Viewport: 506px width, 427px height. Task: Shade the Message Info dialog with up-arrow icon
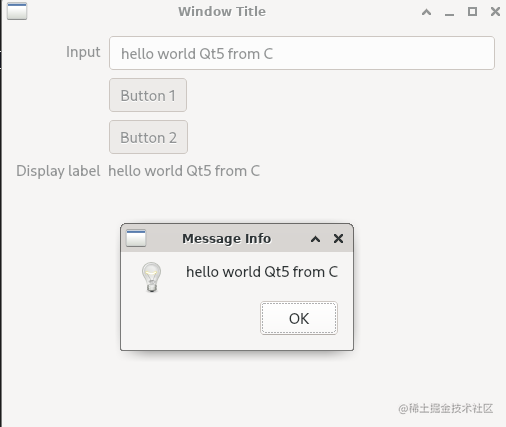point(315,239)
